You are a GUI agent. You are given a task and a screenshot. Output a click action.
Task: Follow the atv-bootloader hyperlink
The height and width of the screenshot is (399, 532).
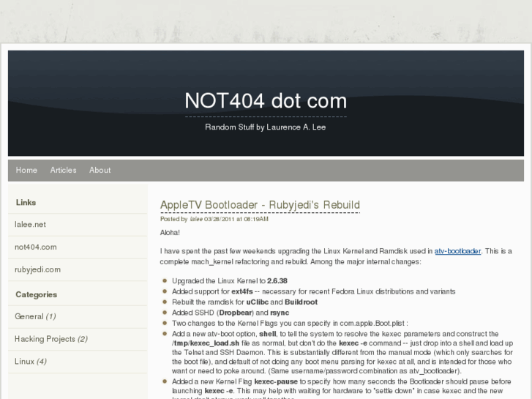tap(457, 251)
